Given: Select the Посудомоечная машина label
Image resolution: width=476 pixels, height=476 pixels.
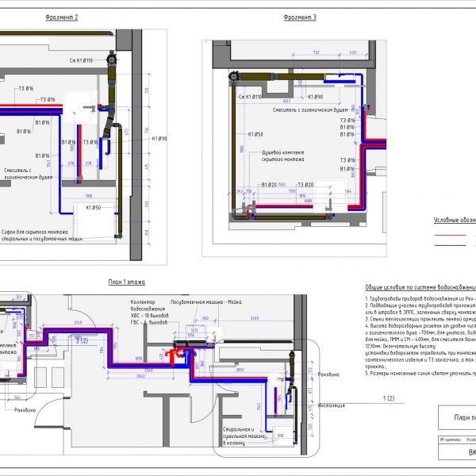Looking at the screenshot, I should tap(197, 302).
